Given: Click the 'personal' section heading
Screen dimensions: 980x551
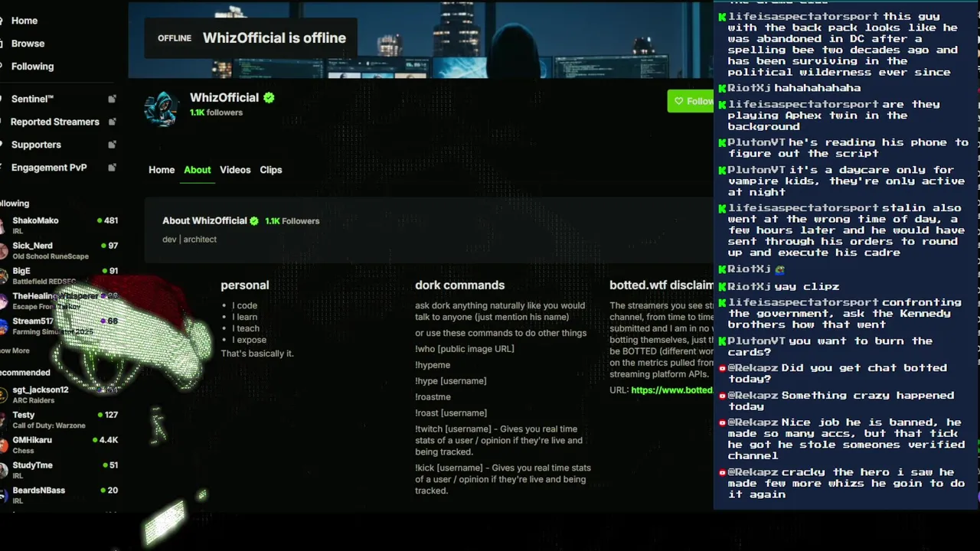Looking at the screenshot, I should click(245, 285).
